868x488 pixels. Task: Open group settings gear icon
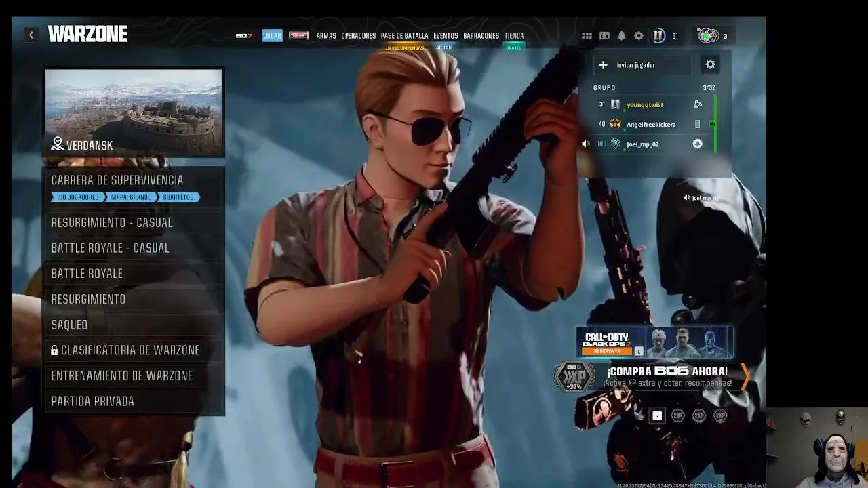point(710,64)
